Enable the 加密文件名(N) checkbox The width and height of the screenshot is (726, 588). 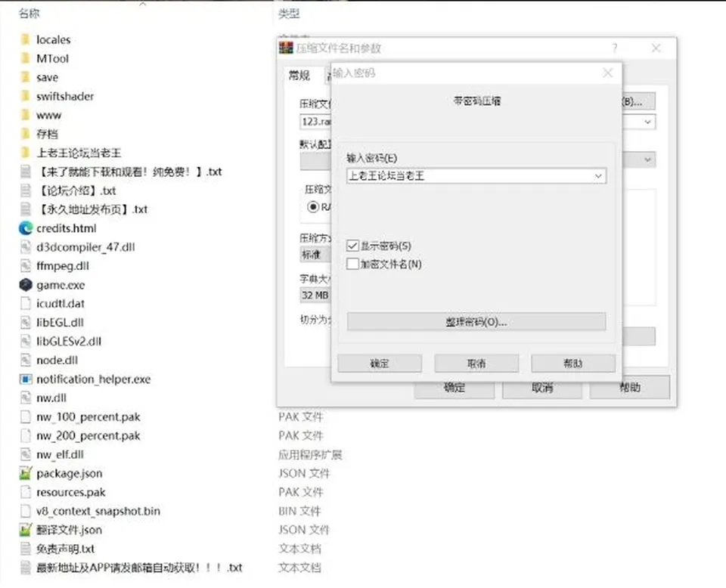352,265
